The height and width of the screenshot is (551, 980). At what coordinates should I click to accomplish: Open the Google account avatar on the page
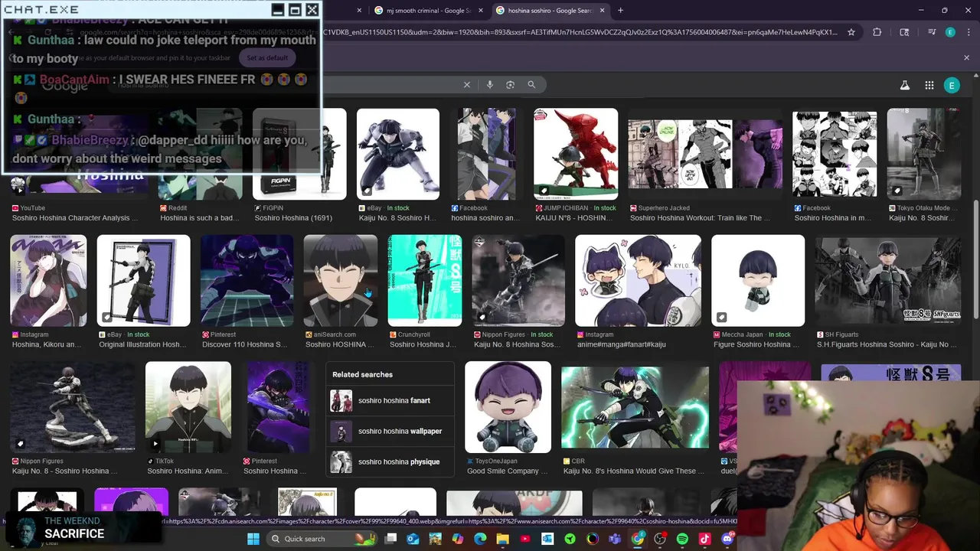[952, 86]
